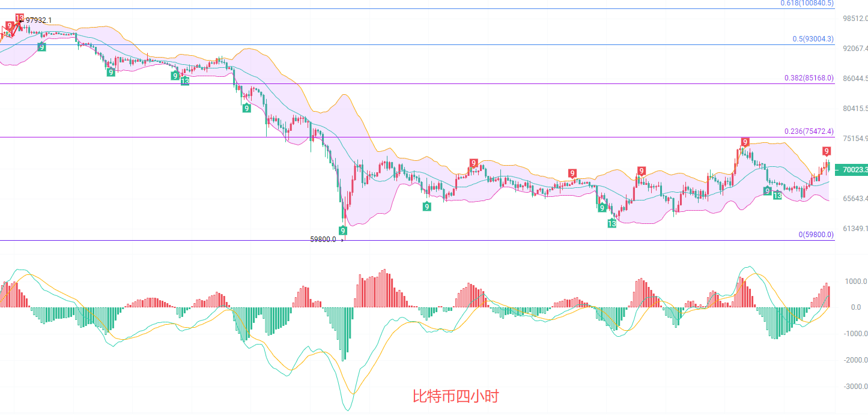Click the 0(59800.0) Fibonacci base label
Viewport: 868px width, 416px height.
816,235
